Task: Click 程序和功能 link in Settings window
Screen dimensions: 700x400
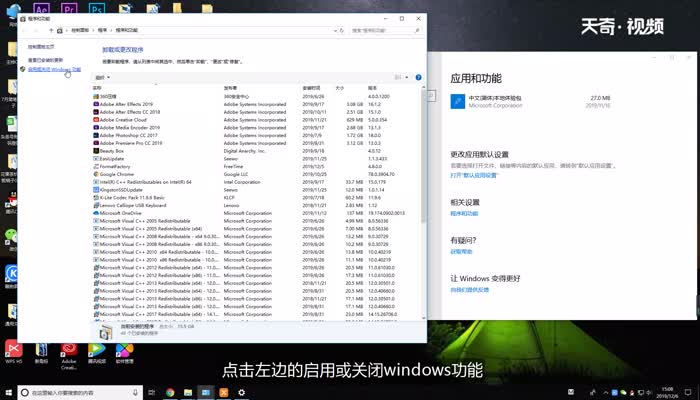Action: (x=464, y=213)
